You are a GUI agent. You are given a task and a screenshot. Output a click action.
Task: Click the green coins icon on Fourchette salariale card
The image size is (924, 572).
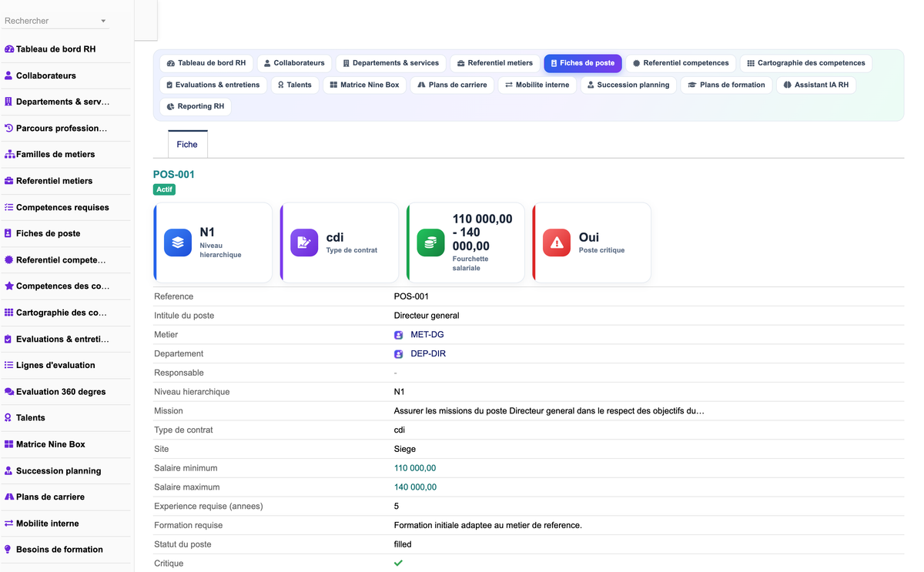[x=430, y=243]
